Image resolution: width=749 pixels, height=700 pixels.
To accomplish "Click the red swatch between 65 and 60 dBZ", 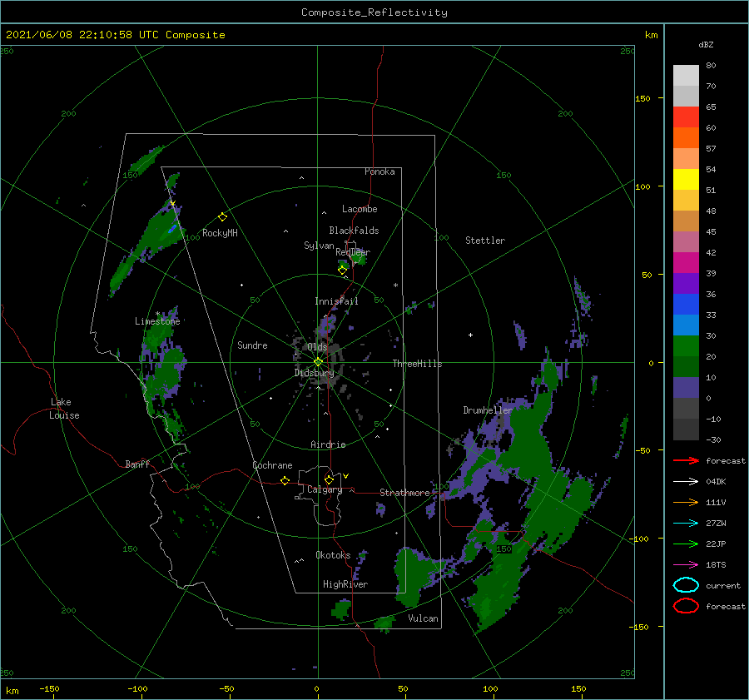I will pyautogui.click(x=686, y=117).
